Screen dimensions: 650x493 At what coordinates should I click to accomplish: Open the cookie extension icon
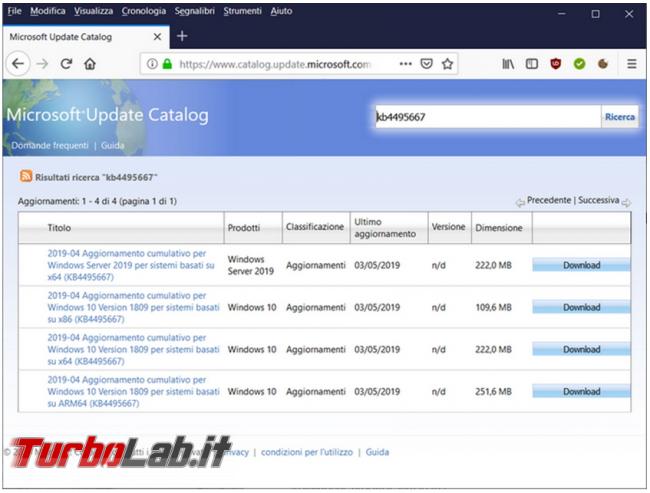pos(603,64)
